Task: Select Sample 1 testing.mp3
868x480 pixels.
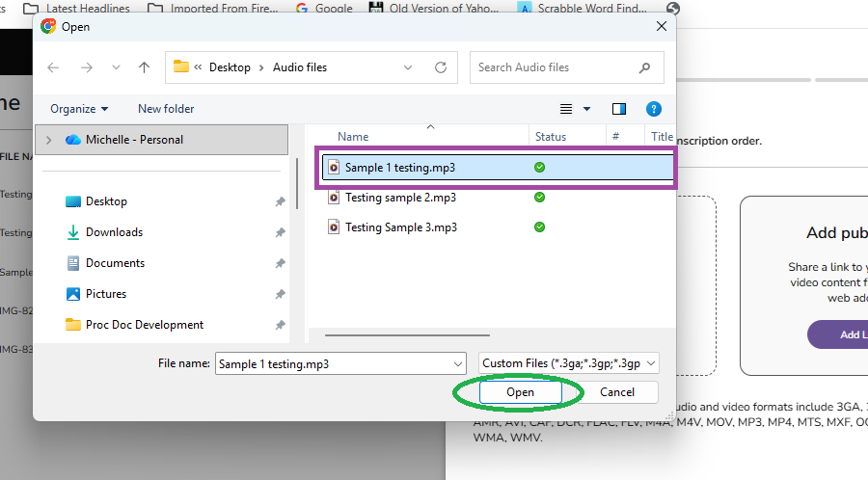Action: tap(497, 168)
